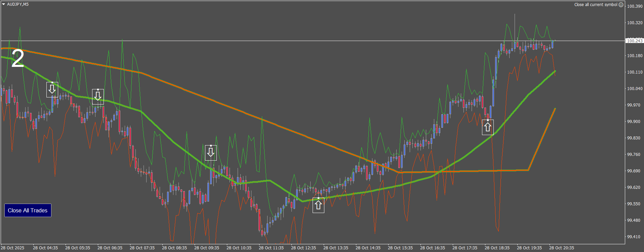This screenshot has height=252, width=644.
Task: Click the '28 Oct 13:35' time label
Action: (336, 248)
